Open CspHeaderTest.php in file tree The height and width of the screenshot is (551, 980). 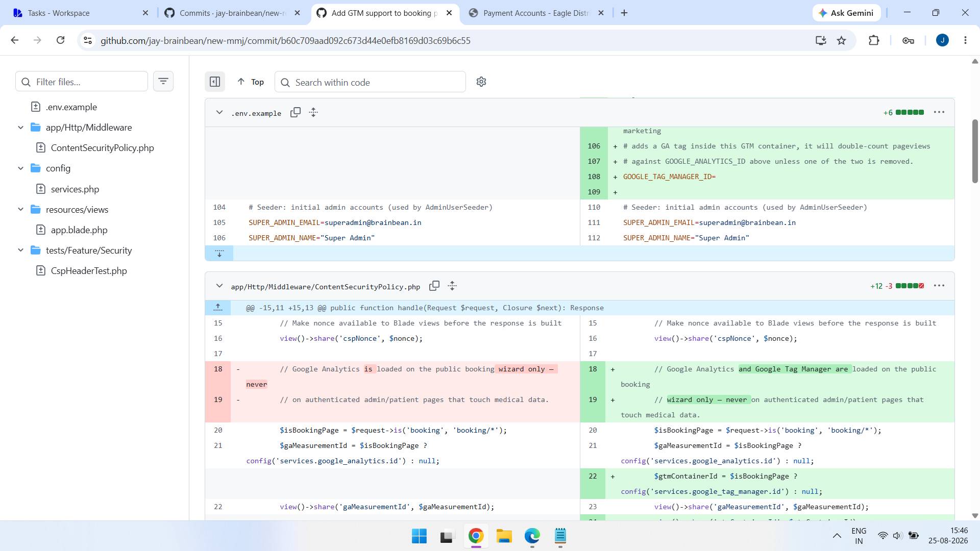88,271
